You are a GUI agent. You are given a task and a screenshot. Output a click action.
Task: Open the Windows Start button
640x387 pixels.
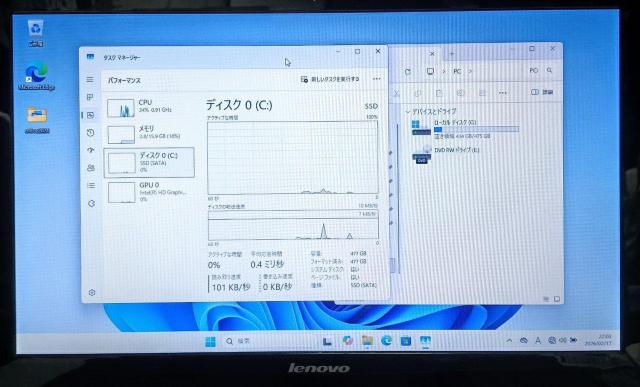click(x=210, y=341)
